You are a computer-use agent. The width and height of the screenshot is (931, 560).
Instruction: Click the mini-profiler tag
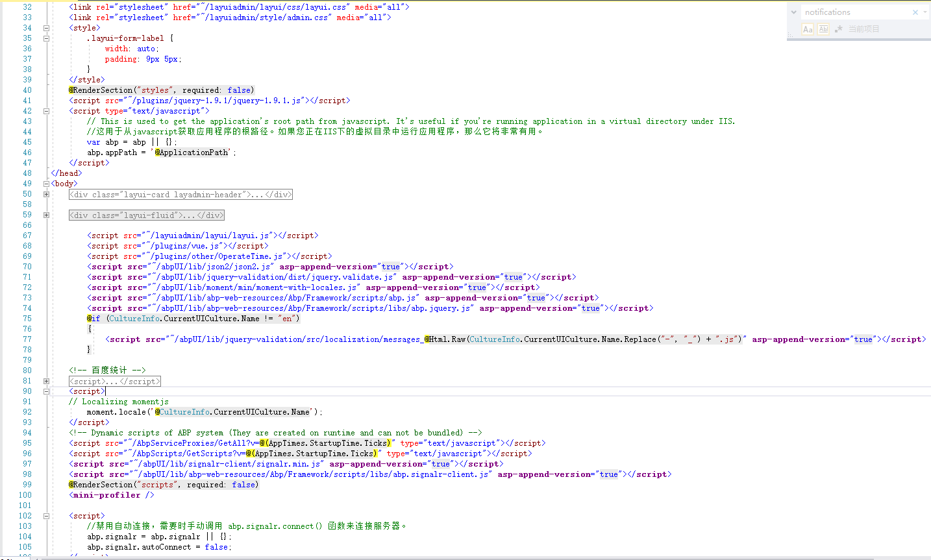[112, 495]
